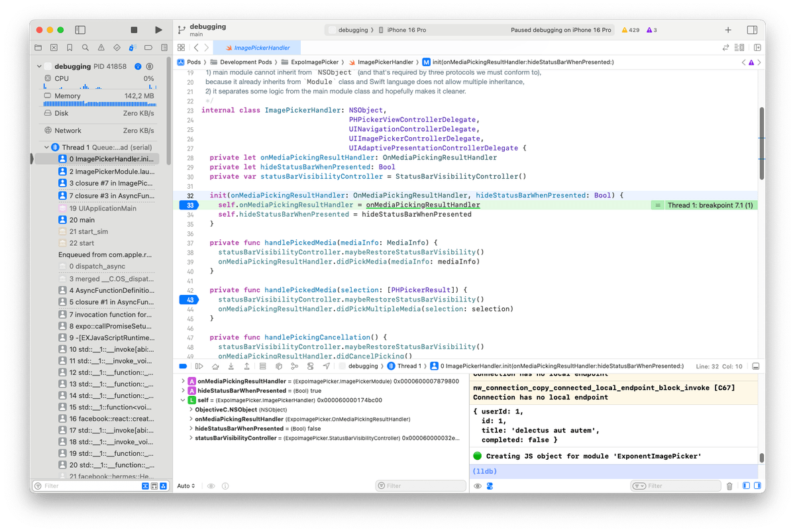
Task: Select the Step Out debugger icon
Action: (x=246, y=366)
